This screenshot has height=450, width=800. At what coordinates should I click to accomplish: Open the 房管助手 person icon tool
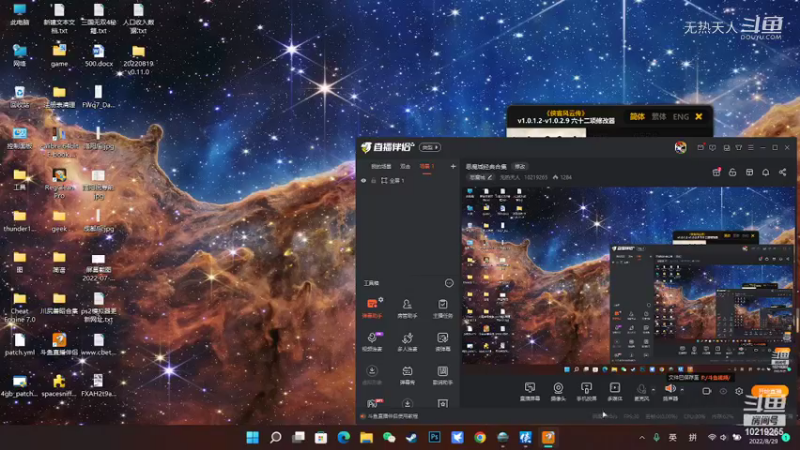click(x=407, y=308)
